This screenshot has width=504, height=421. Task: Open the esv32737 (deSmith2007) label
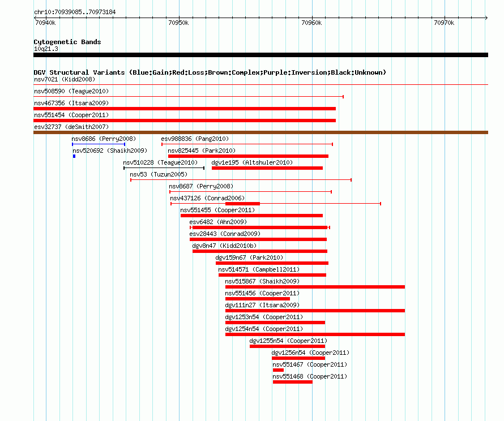click(71, 127)
